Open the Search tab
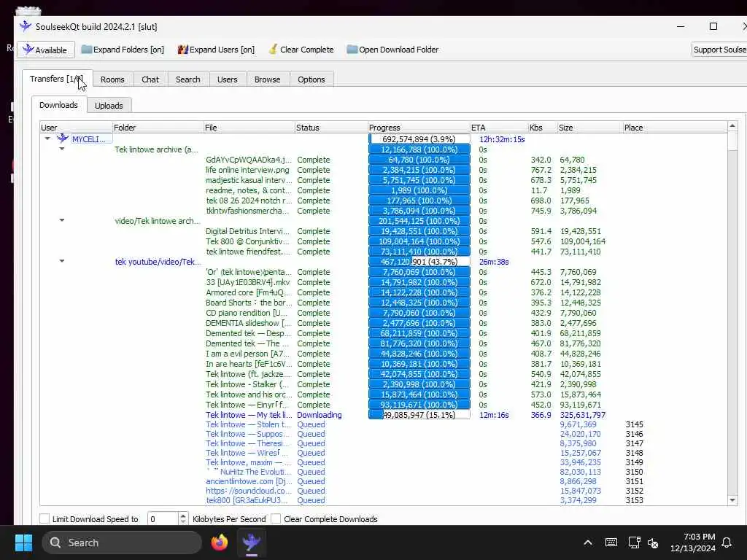 tap(187, 79)
